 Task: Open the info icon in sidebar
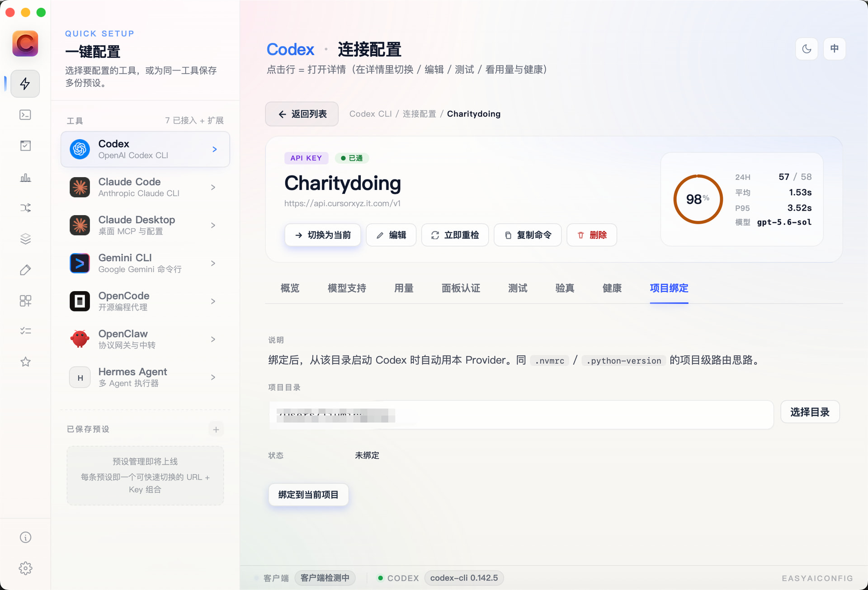[25, 537]
